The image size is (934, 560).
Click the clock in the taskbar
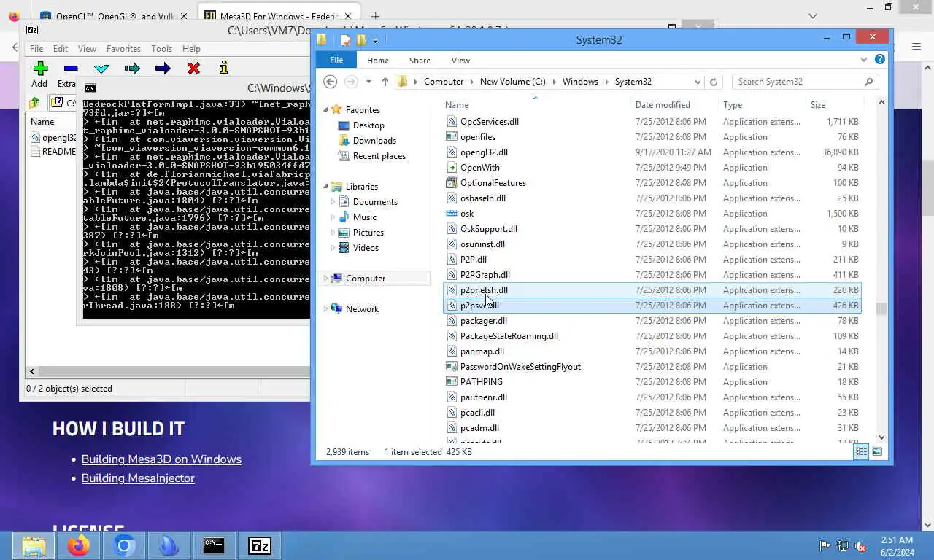tap(896, 546)
